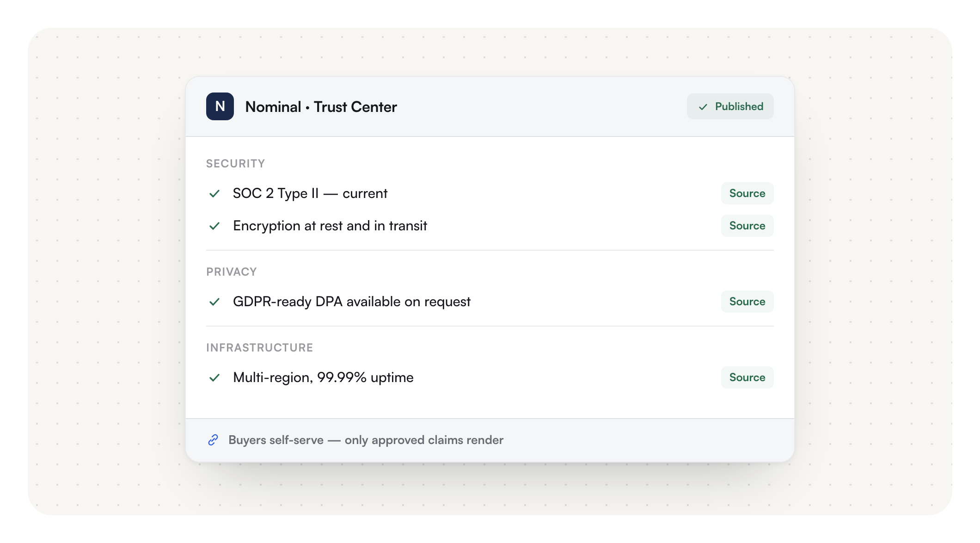Click checkmark next to Encryption at rest
This screenshot has width=980, height=543.
pyautogui.click(x=214, y=226)
